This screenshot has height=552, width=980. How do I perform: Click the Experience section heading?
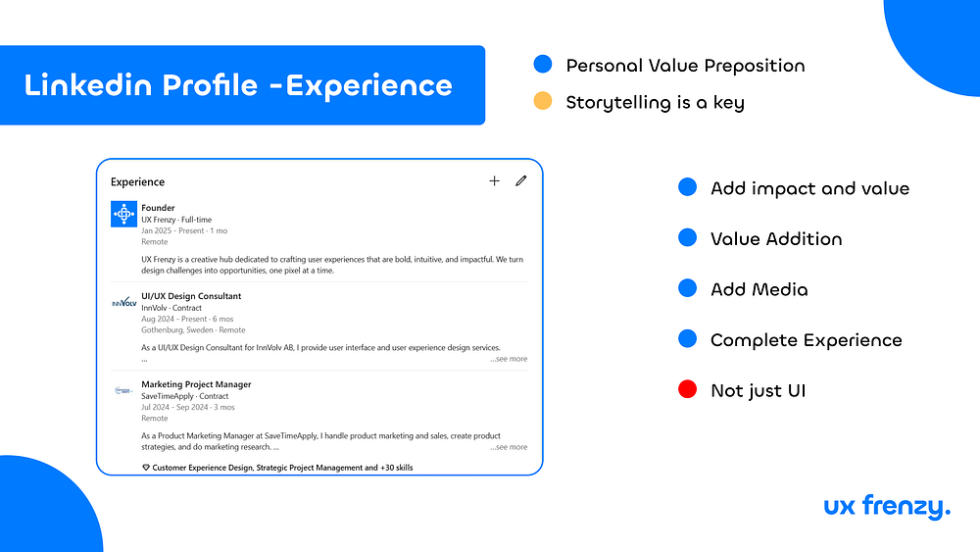pyautogui.click(x=137, y=182)
